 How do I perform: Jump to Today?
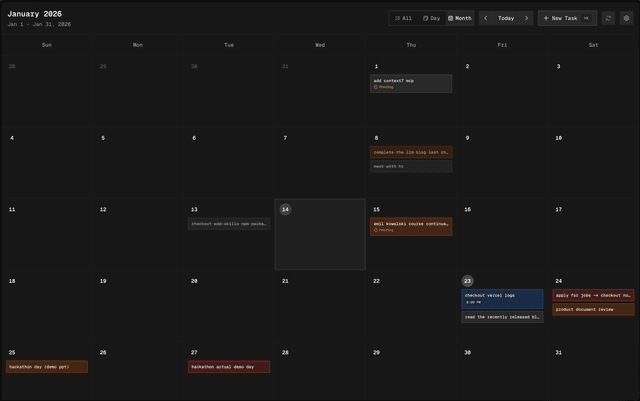point(506,18)
